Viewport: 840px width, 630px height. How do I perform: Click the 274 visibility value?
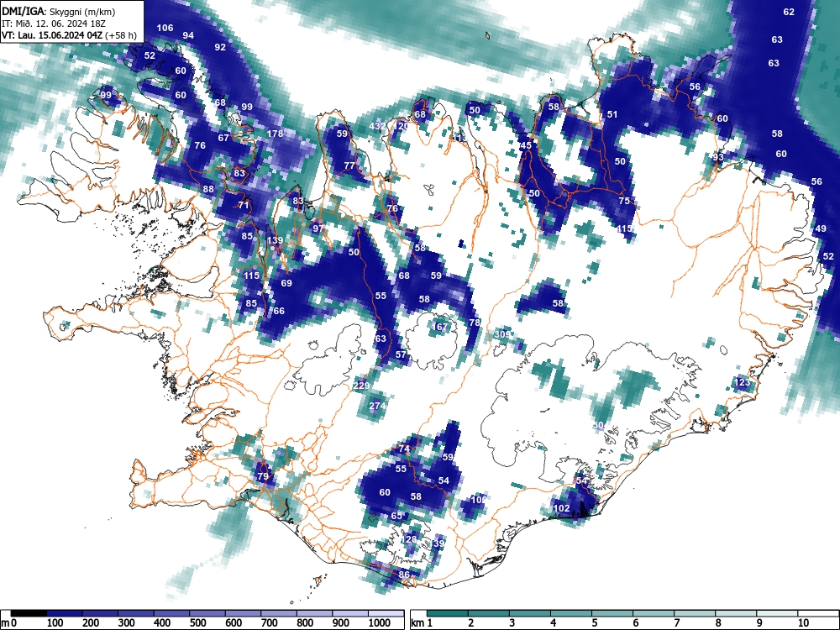click(x=378, y=406)
